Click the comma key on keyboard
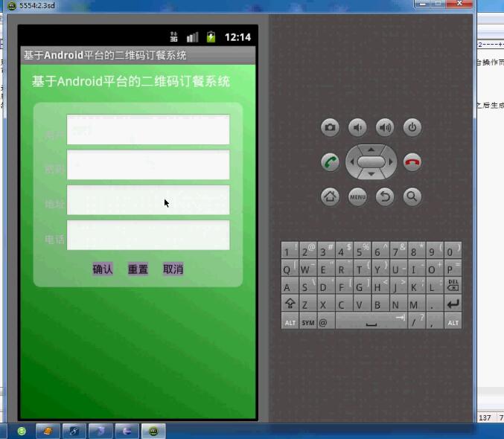Image resolution: width=504 pixels, height=439 pixels. click(x=435, y=321)
